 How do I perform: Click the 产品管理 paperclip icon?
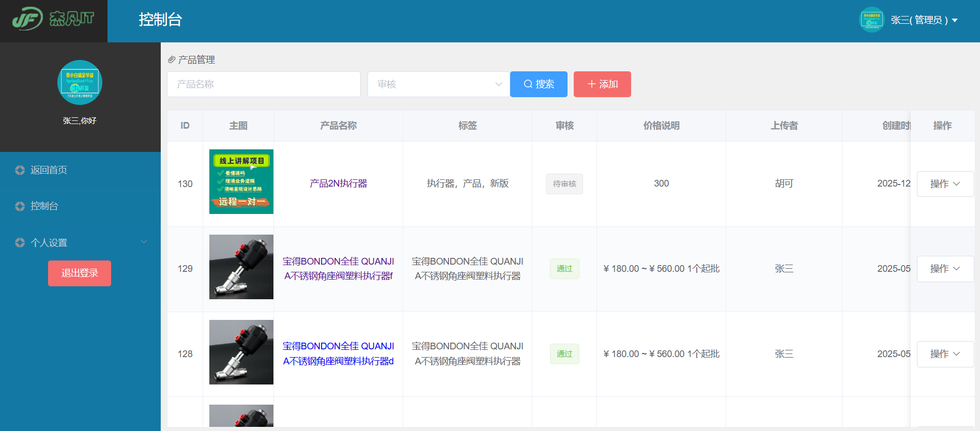(172, 60)
